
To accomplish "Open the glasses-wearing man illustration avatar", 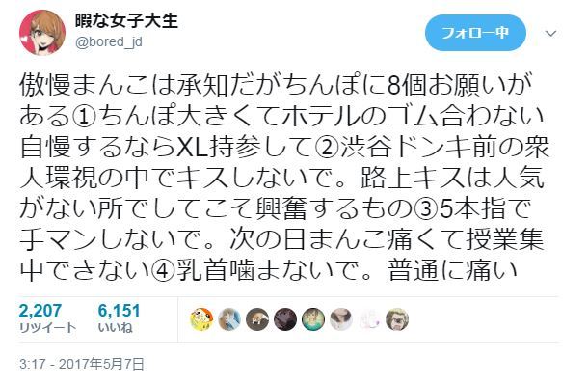I will pos(397,319).
